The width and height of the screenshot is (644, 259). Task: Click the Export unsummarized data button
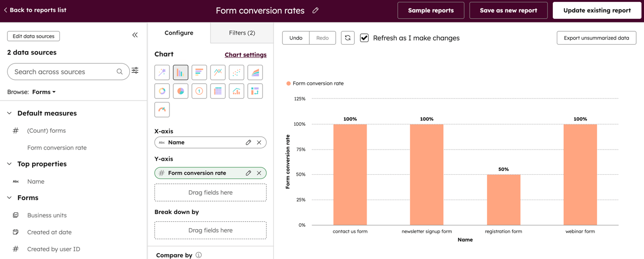pyautogui.click(x=596, y=38)
